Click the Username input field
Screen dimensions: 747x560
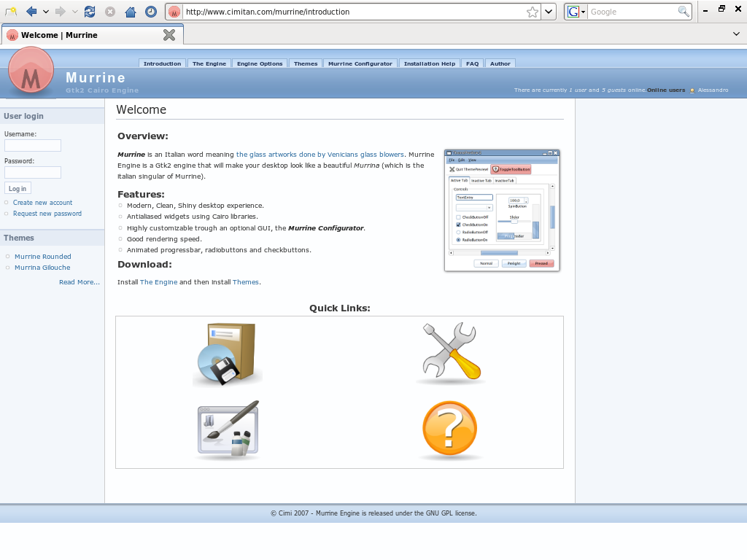(33, 146)
